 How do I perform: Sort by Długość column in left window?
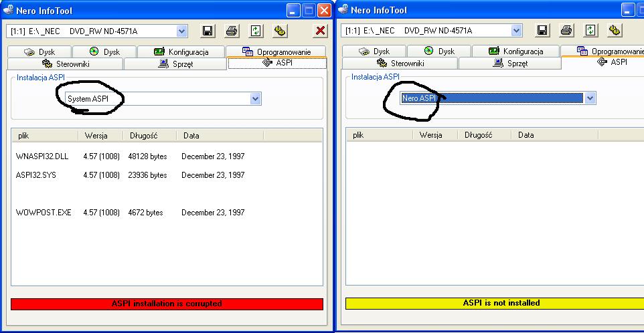pyautogui.click(x=150, y=135)
